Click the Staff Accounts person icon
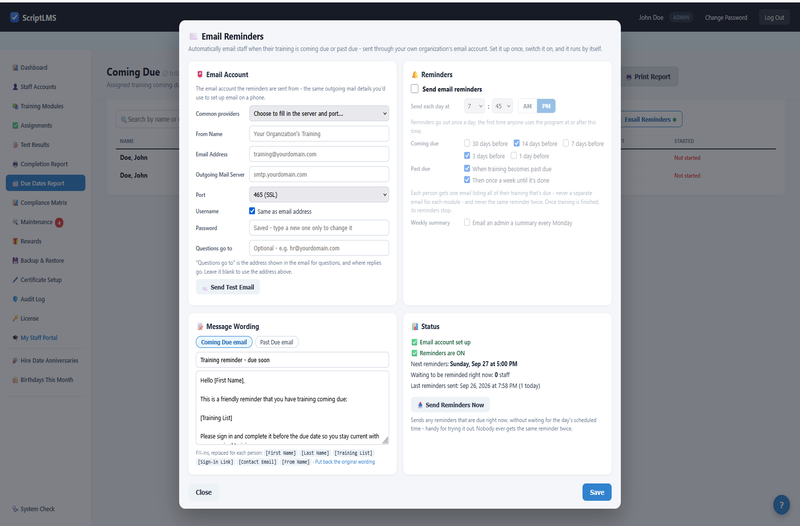The height and width of the screenshot is (526, 800). [15, 87]
